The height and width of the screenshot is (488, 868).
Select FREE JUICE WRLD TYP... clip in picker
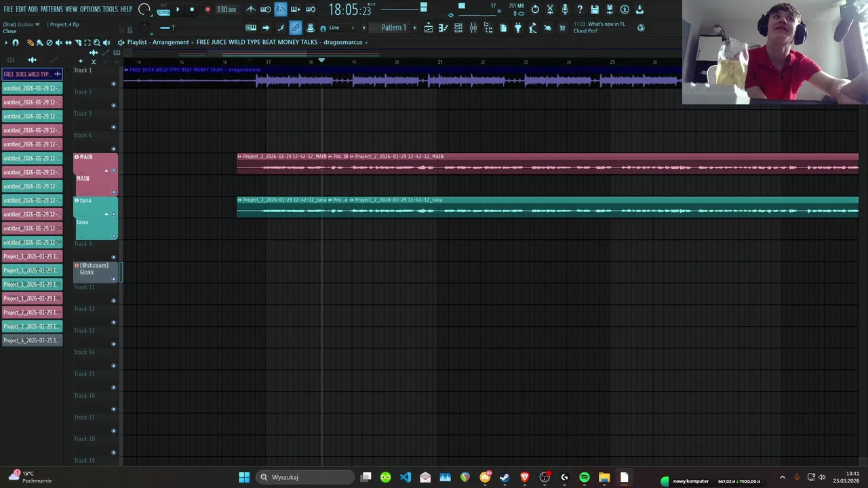(32, 74)
